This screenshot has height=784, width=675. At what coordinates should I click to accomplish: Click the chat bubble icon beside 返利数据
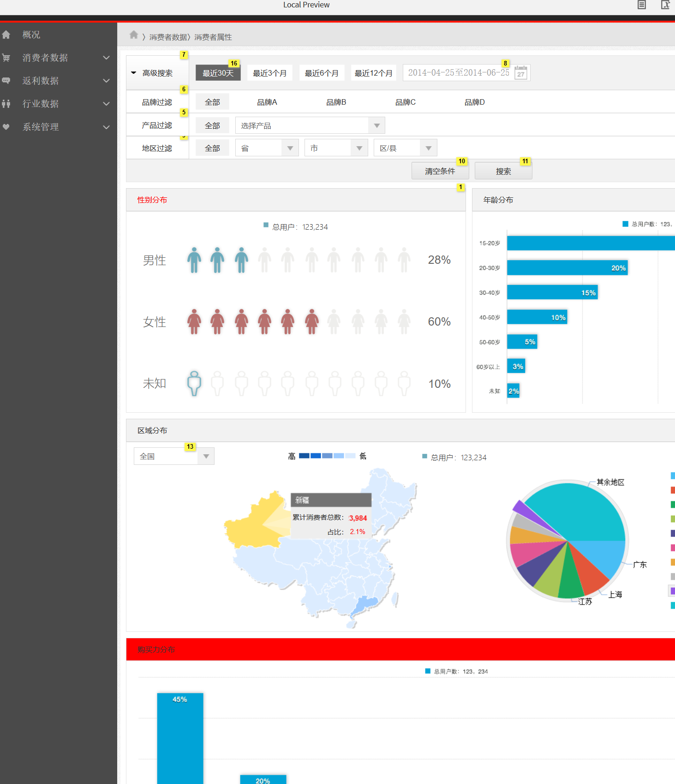[6, 81]
